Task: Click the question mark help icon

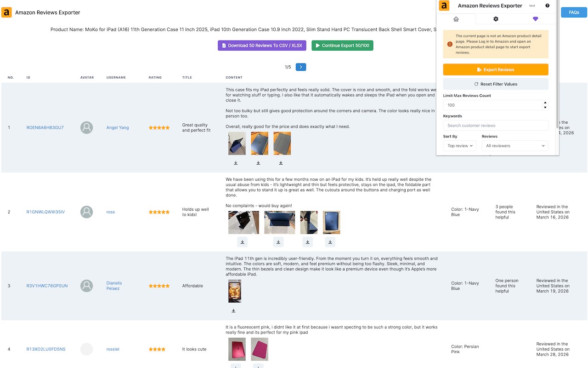Action: [x=547, y=6]
